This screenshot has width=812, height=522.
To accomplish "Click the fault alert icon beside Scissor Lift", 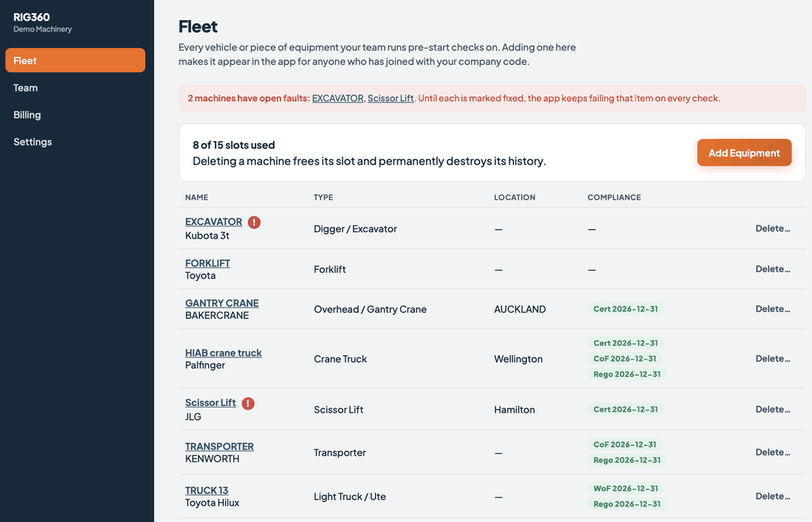I will pyautogui.click(x=248, y=403).
